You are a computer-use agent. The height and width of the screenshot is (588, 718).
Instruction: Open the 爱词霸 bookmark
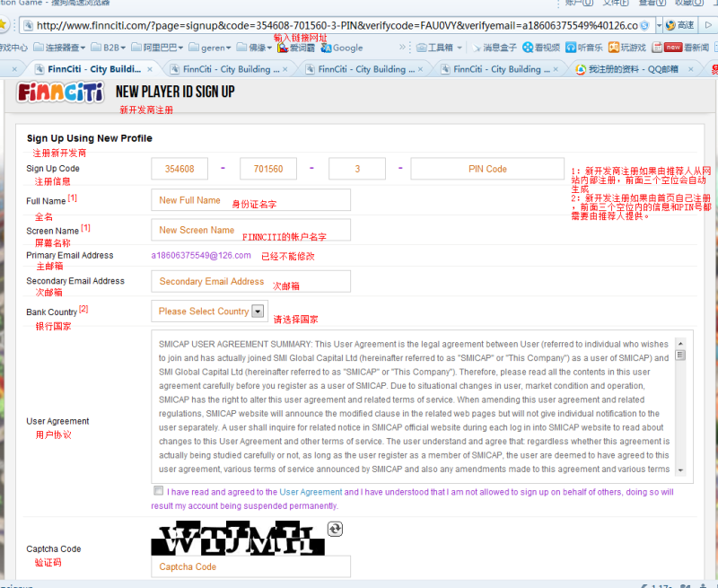(x=296, y=48)
